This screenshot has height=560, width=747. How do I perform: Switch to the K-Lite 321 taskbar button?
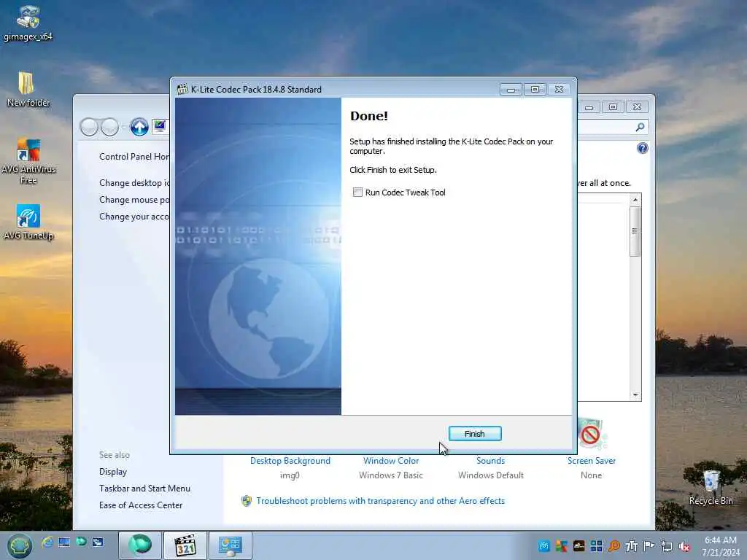pyautogui.click(x=185, y=545)
